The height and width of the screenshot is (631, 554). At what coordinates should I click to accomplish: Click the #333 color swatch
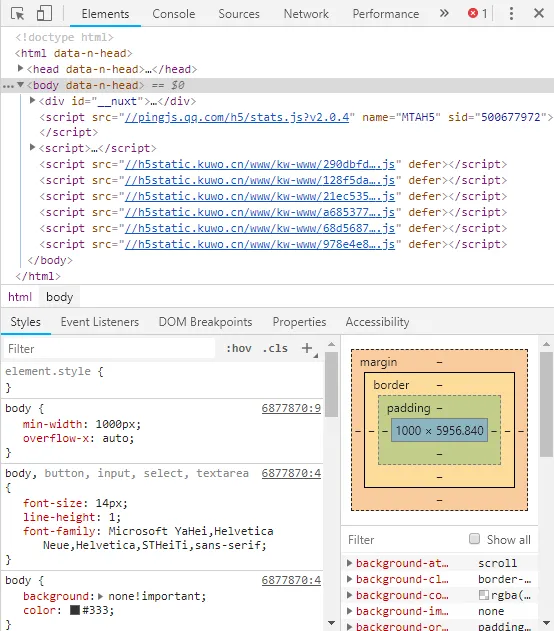tap(75, 610)
